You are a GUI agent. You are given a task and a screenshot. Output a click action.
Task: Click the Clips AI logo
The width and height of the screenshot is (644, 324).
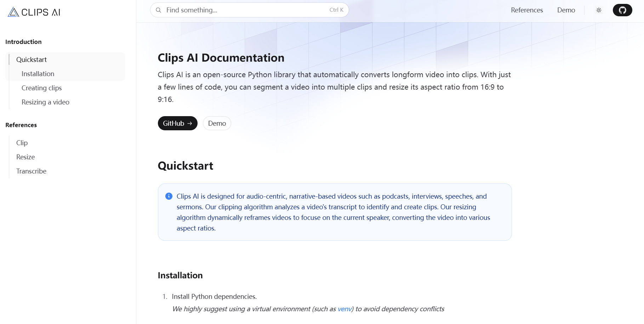(34, 12)
